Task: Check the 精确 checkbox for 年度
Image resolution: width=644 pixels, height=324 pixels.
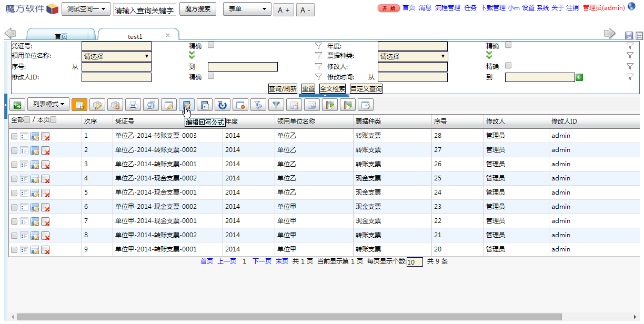Action: click(508, 45)
